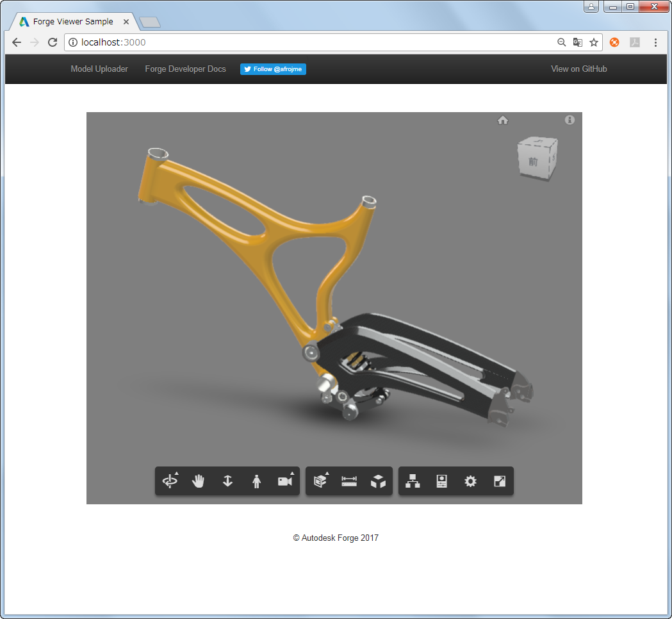Open the Camera interactions tool
The height and width of the screenshot is (619, 672).
[x=285, y=481]
